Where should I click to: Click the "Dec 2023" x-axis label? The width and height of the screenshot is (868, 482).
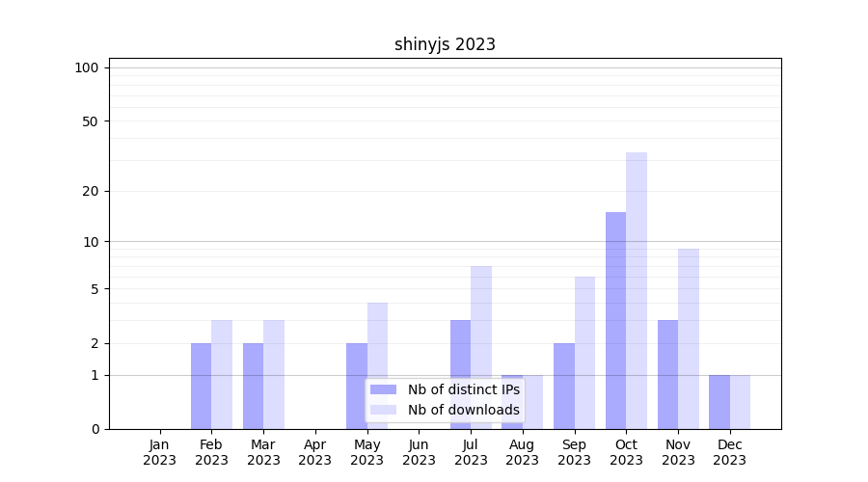pyautogui.click(x=730, y=452)
